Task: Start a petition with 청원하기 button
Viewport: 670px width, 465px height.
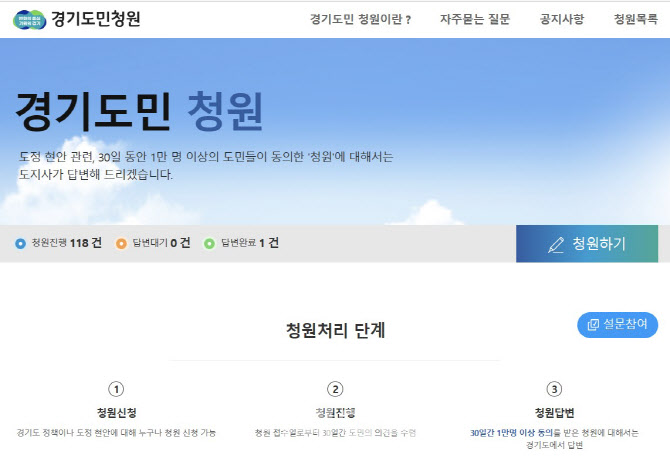Action: pos(587,244)
